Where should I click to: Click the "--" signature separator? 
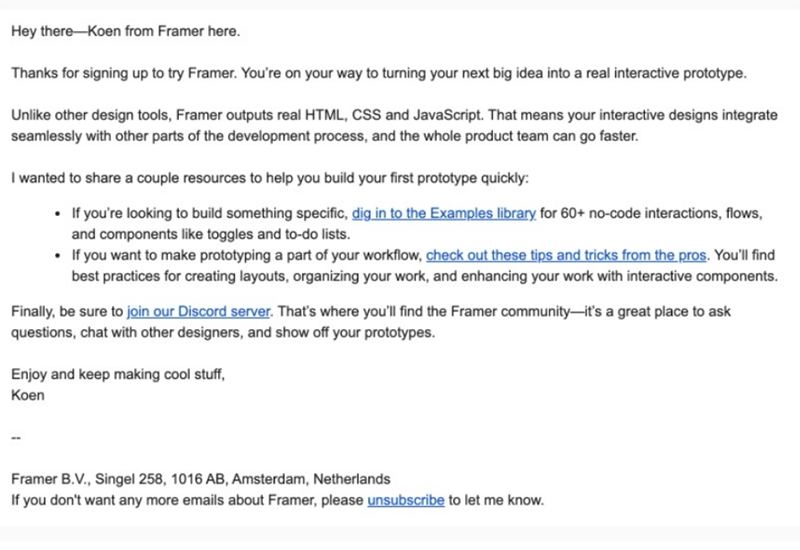coord(15,437)
